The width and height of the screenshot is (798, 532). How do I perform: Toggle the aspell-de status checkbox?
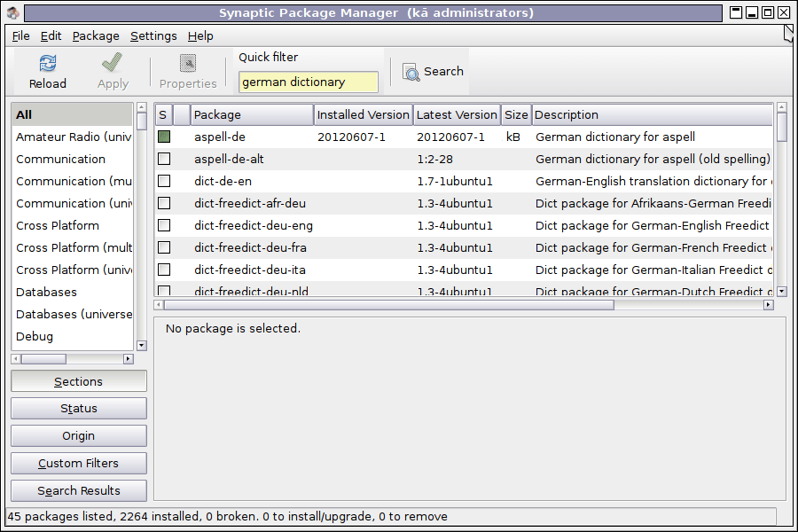pos(164,137)
